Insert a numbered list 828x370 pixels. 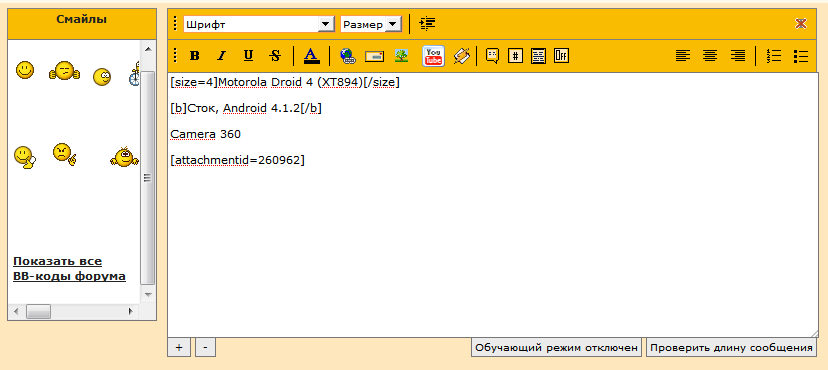[x=774, y=55]
